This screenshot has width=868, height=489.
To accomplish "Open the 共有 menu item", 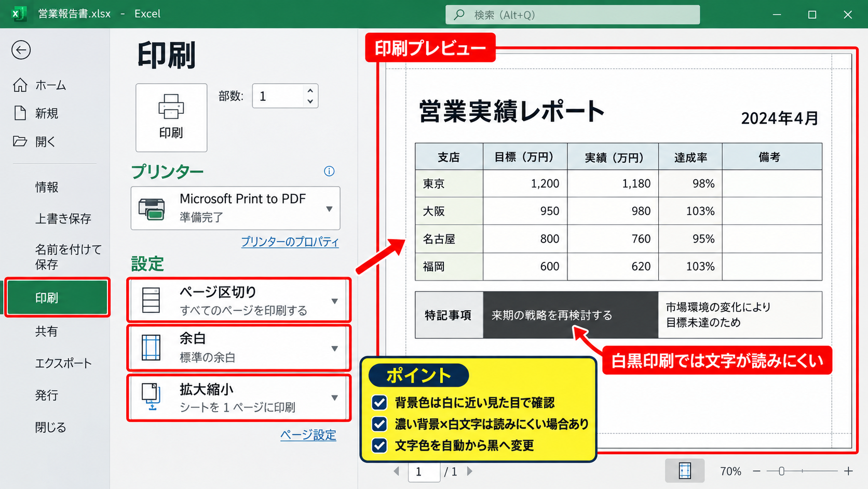I will [46, 332].
